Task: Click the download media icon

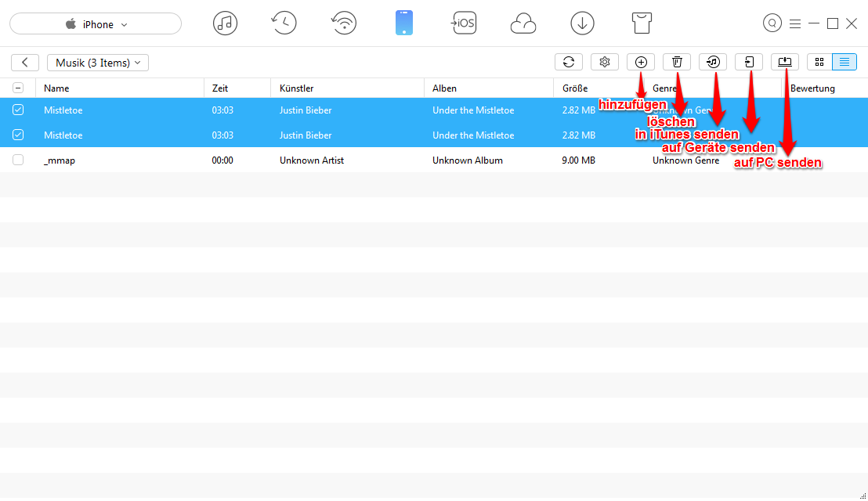Action: 582,23
